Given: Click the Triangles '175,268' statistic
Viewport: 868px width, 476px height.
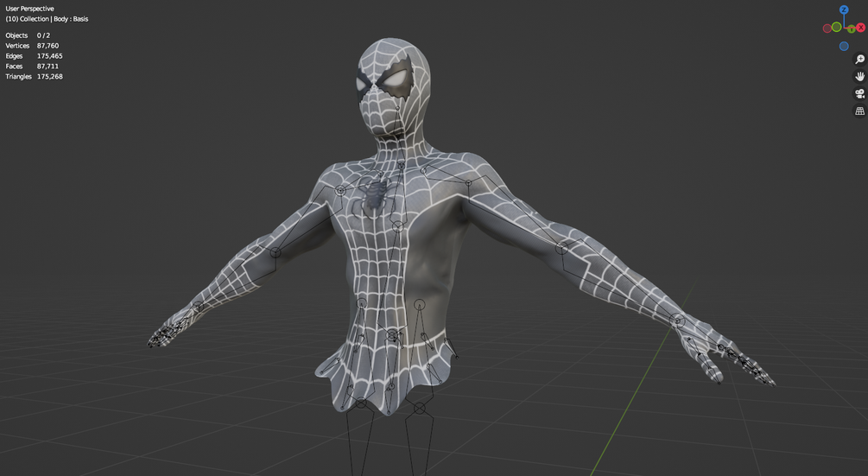Looking at the screenshot, I should pyautogui.click(x=50, y=76).
